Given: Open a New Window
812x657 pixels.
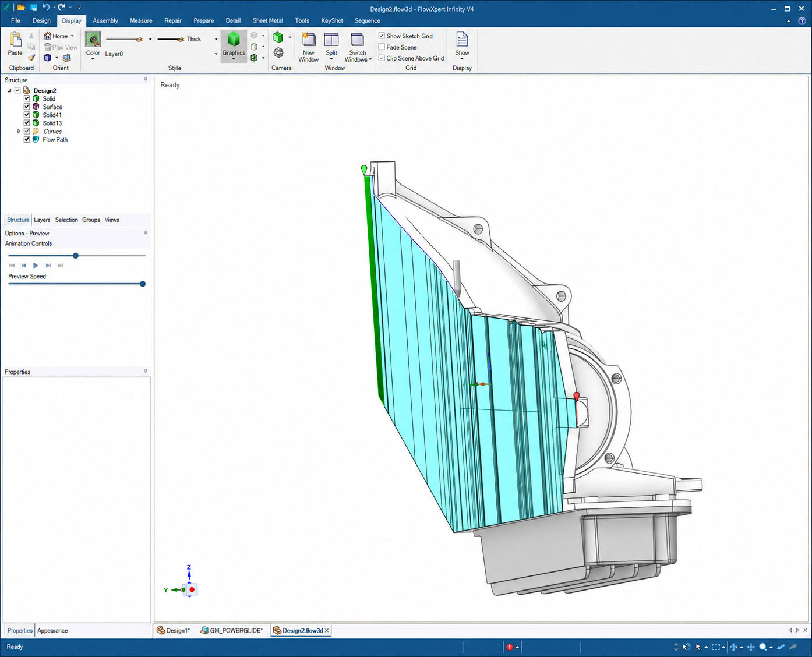Looking at the screenshot, I should pos(308,47).
